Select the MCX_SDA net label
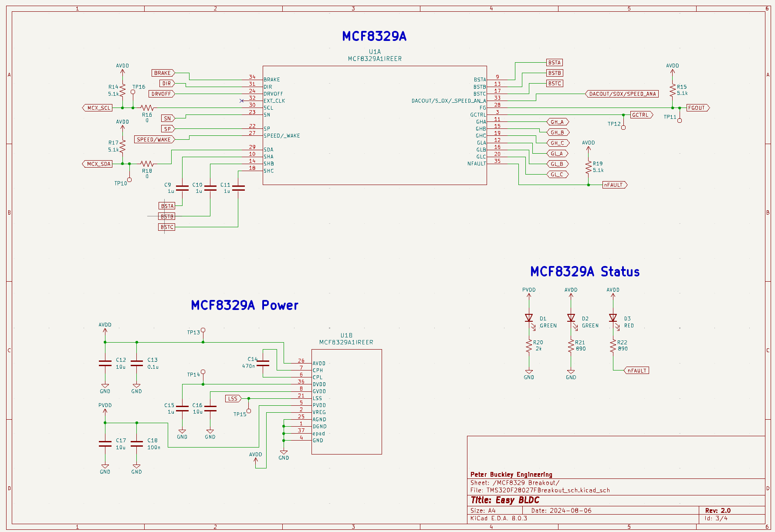This screenshot has height=532, width=775. point(98,164)
